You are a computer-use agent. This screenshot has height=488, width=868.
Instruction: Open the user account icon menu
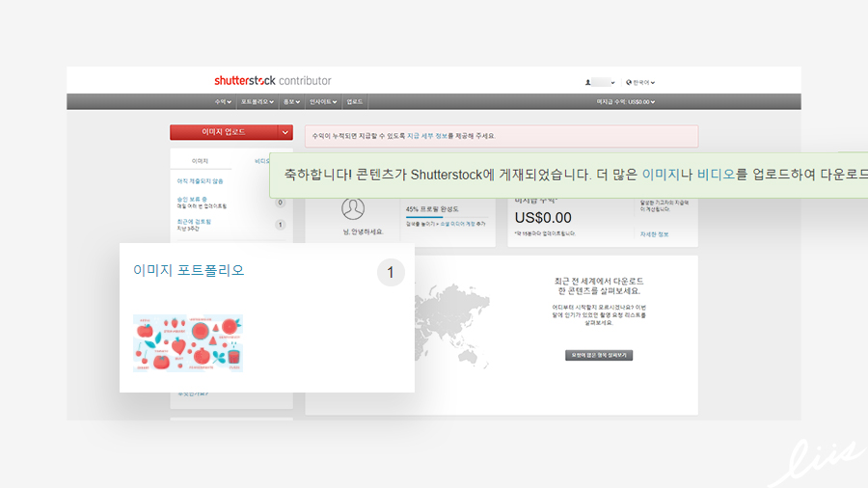coord(588,82)
